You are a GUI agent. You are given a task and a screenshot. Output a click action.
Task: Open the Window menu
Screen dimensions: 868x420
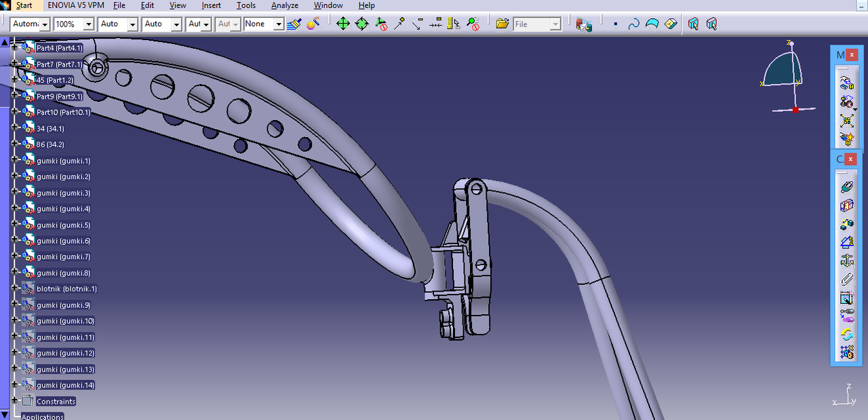pos(328,5)
